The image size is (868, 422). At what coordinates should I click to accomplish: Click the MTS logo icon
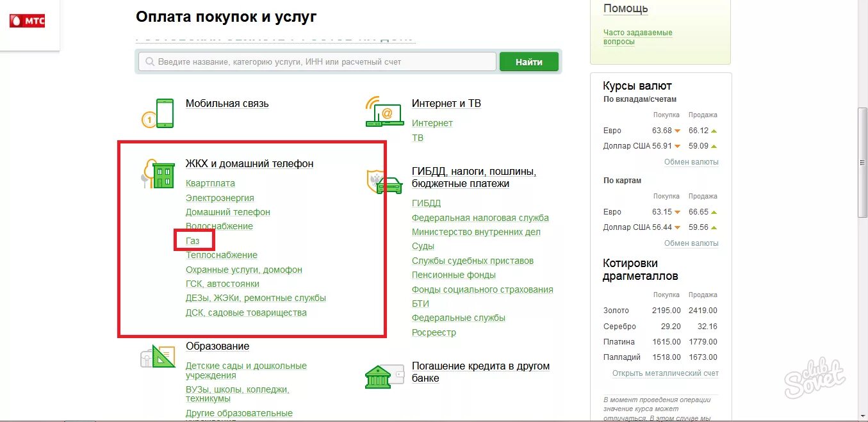[x=27, y=20]
